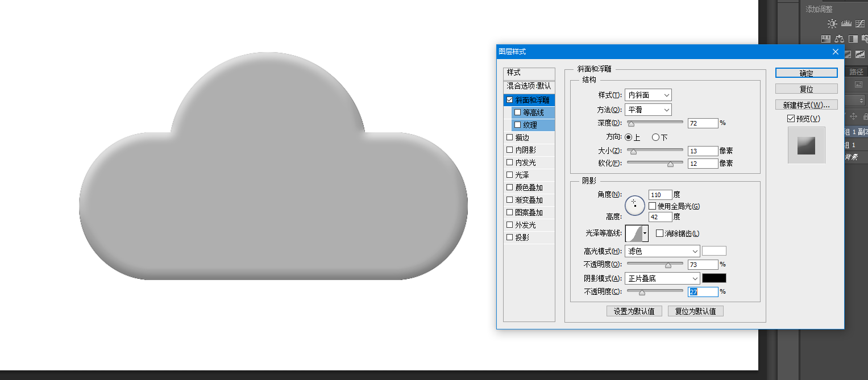This screenshot has width=868, height=380.
Task: Click the 深度 slider track
Action: click(x=655, y=122)
